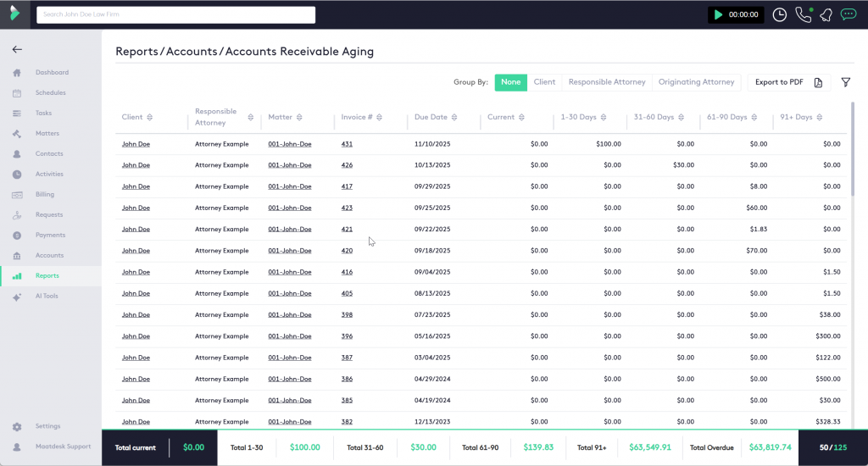
Task: Open Billing from the sidebar
Action: point(44,194)
